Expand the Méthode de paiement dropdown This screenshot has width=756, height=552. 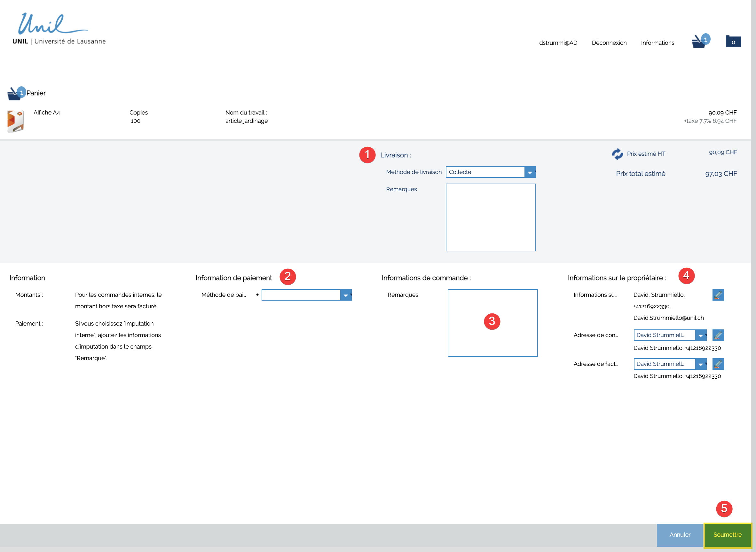[x=345, y=295]
